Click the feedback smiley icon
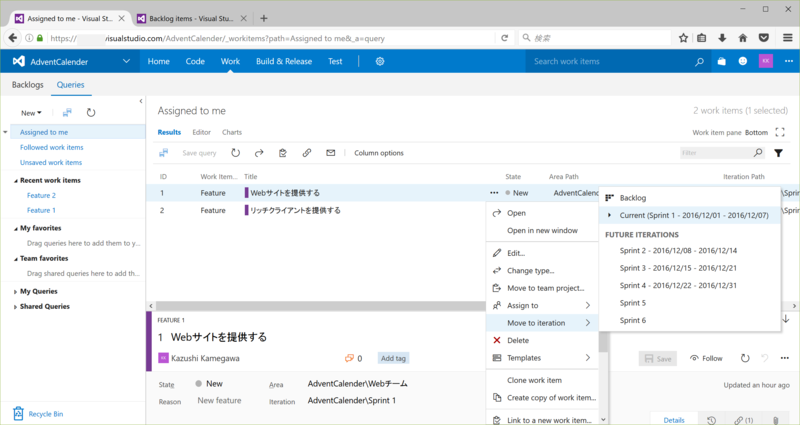Viewport: 800px width, 425px height. [x=743, y=61]
